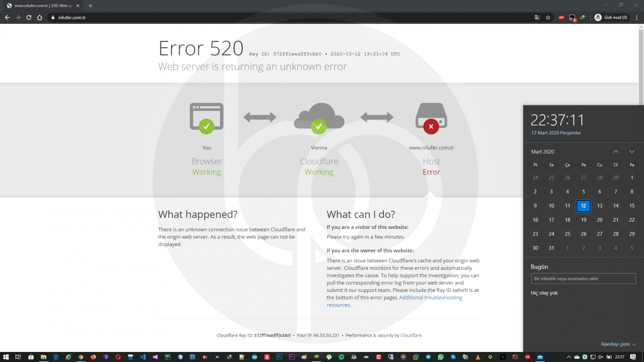Bookmark this page with the star icon
The width and height of the screenshot is (644, 362).
point(548,18)
